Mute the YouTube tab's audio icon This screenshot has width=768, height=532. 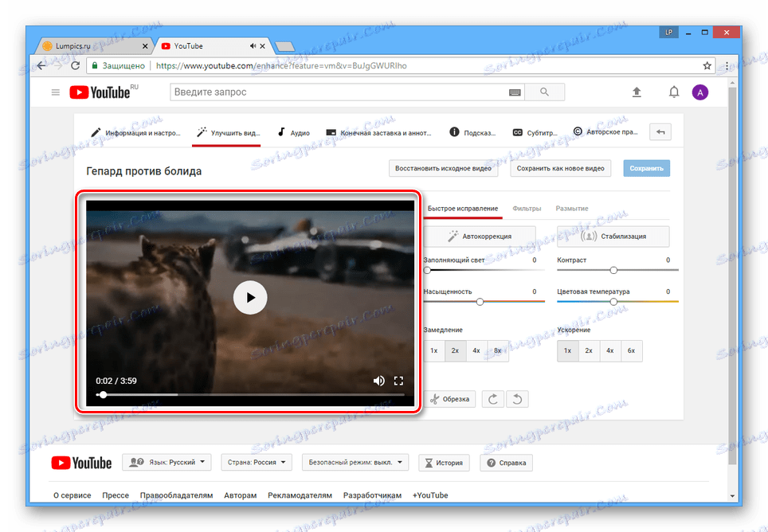(253, 46)
